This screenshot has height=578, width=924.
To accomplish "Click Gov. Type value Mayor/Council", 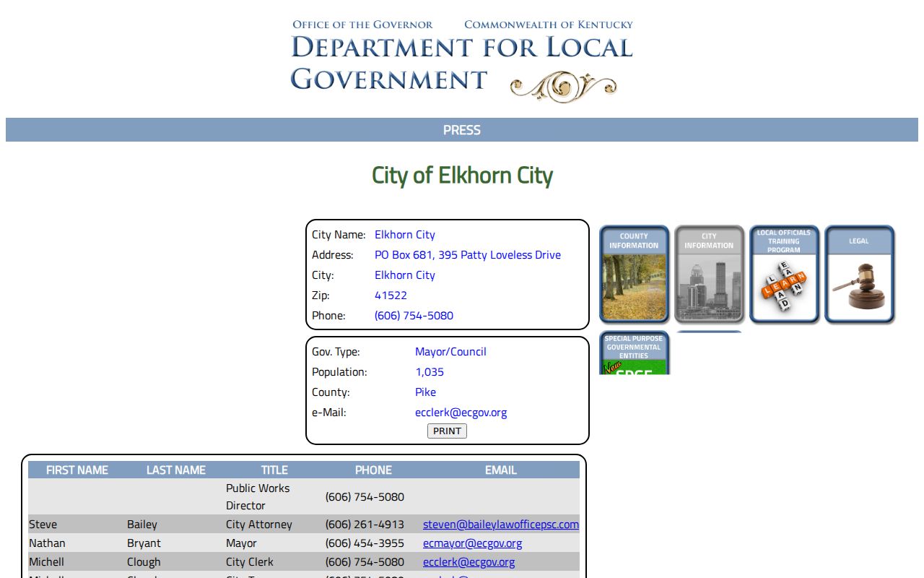I will click(450, 352).
